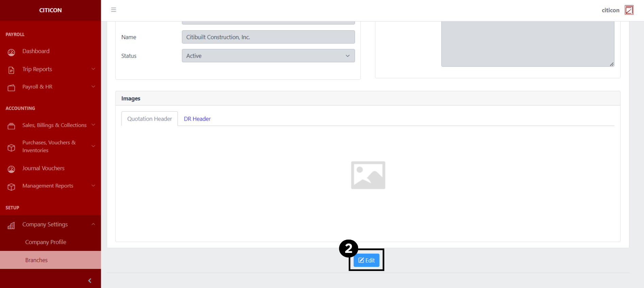Click the Payroll & HR folder icon
The height and width of the screenshot is (288, 644).
pyautogui.click(x=11, y=88)
